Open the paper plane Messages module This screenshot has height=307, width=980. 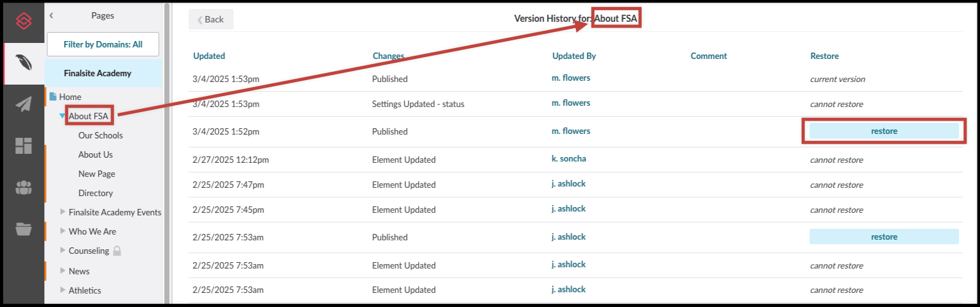(x=24, y=105)
